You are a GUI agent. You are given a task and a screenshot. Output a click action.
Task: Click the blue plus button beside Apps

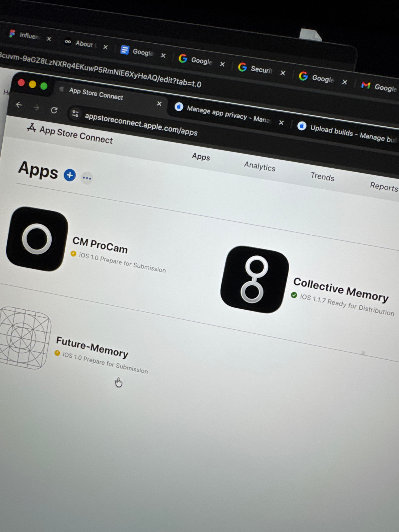[70, 175]
